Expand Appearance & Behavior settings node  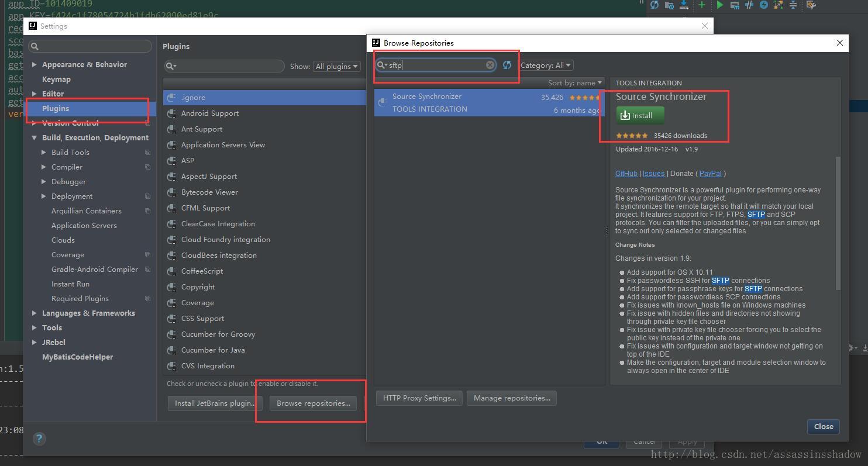(x=34, y=65)
